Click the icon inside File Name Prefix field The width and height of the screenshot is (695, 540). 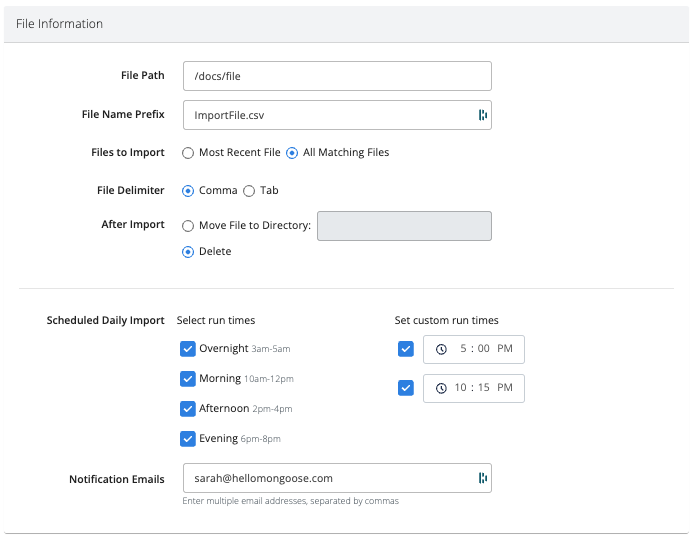pos(482,115)
